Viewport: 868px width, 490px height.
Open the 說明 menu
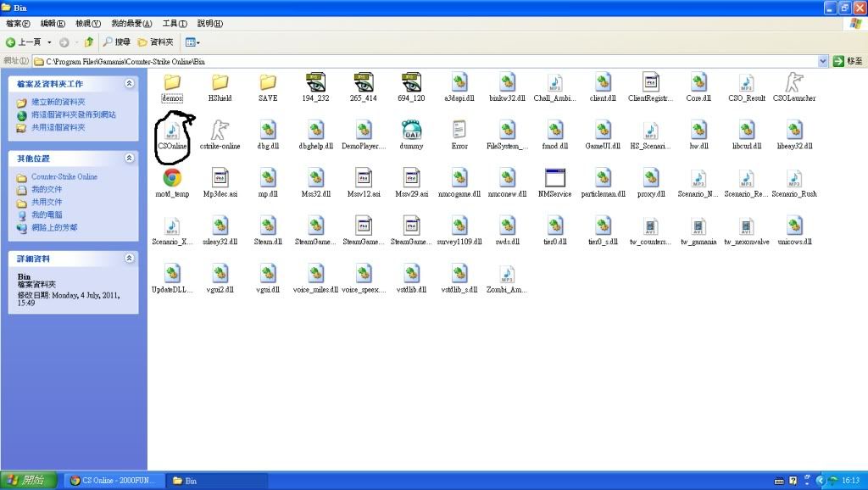[x=210, y=23]
